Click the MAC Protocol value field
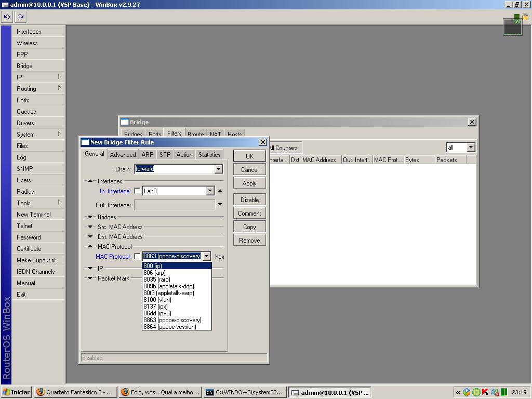 tap(172, 256)
